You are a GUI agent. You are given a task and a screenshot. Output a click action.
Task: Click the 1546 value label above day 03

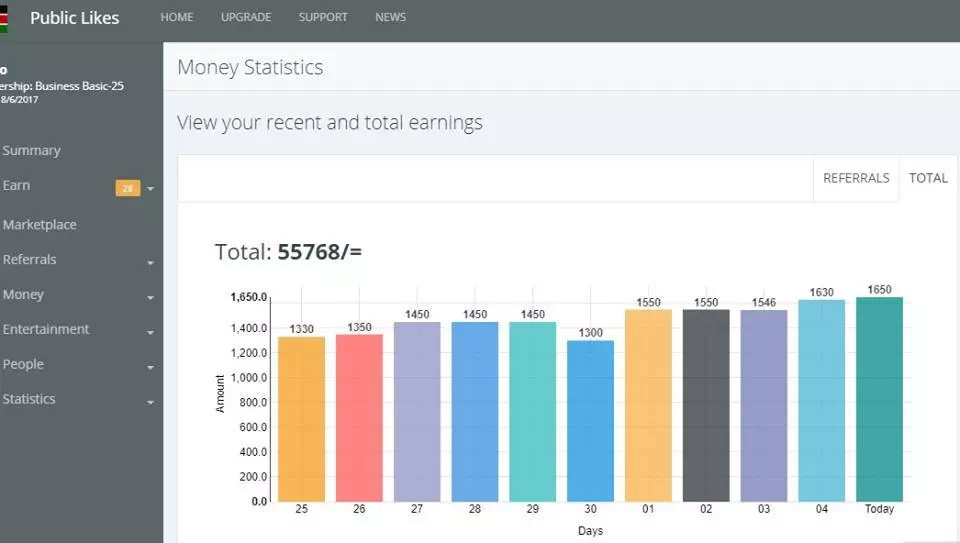pyautogui.click(x=764, y=302)
